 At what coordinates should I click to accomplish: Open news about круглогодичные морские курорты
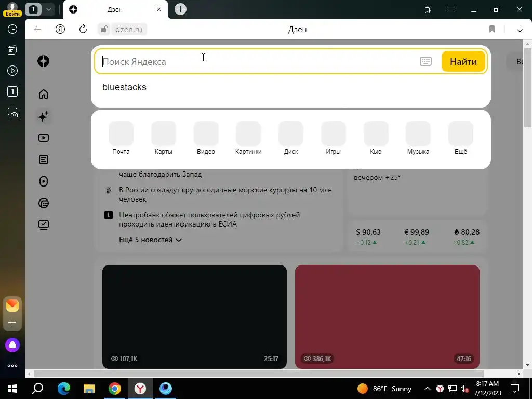pyautogui.click(x=225, y=194)
